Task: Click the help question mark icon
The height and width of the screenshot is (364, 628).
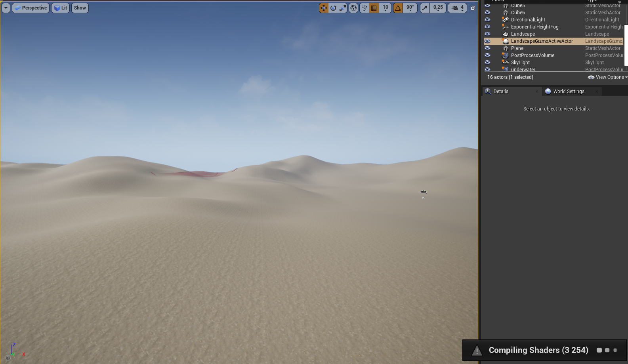Action: [8, 358]
